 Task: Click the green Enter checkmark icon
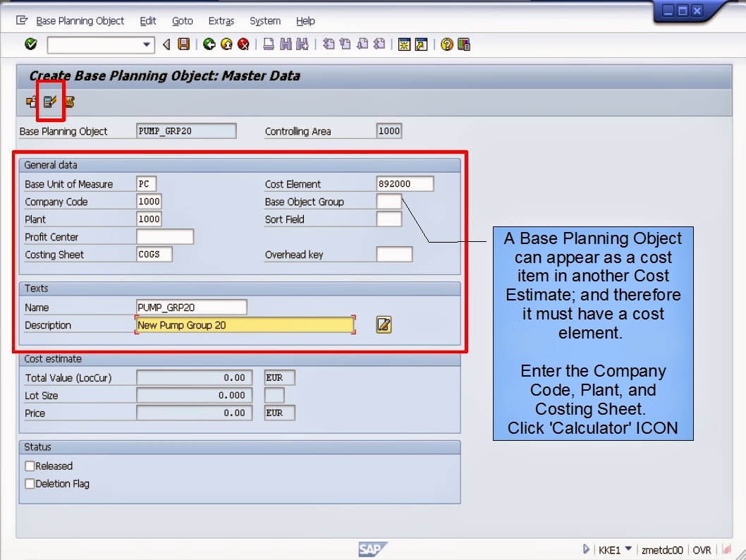click(30, 44)
